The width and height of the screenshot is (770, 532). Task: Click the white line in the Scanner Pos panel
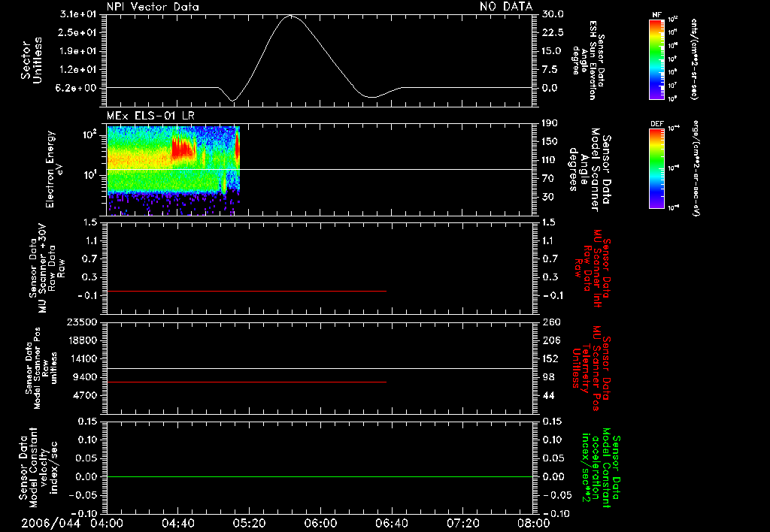click(x=320, y=368)
